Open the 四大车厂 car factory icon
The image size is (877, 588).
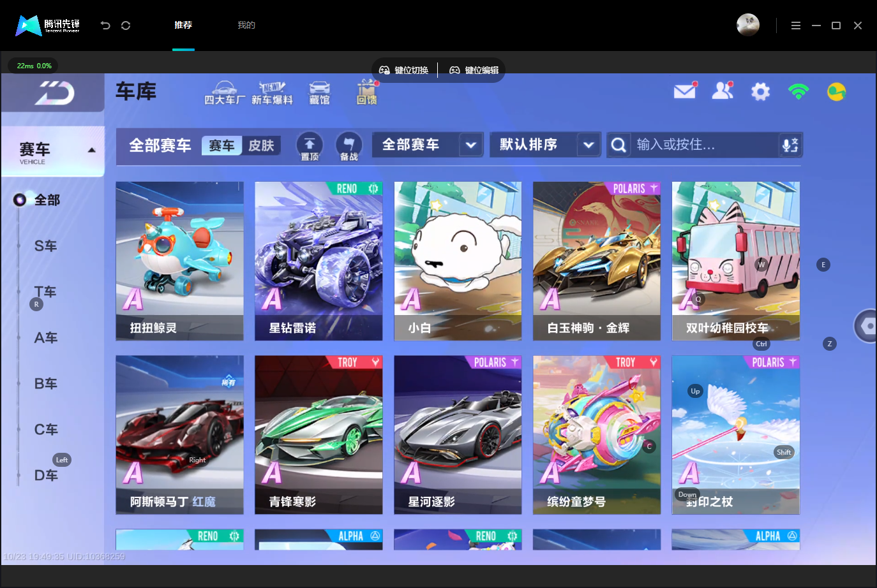(224, 93)
